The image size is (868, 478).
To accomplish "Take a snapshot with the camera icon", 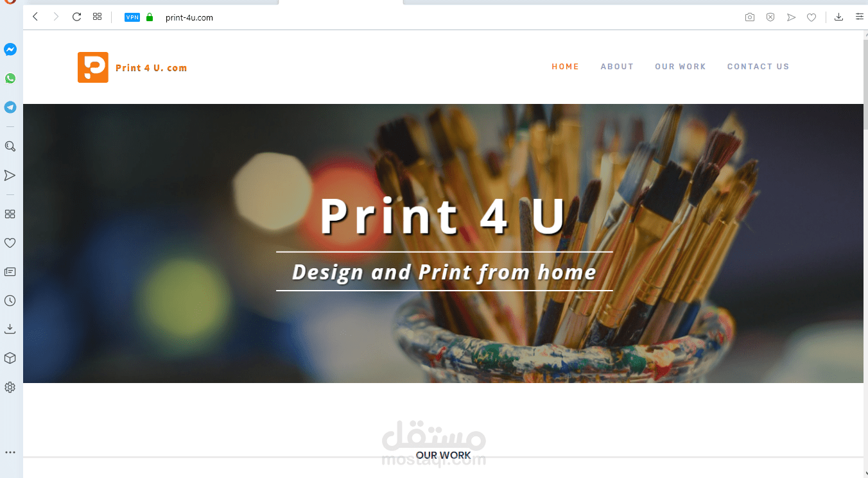I will [750, 17].
